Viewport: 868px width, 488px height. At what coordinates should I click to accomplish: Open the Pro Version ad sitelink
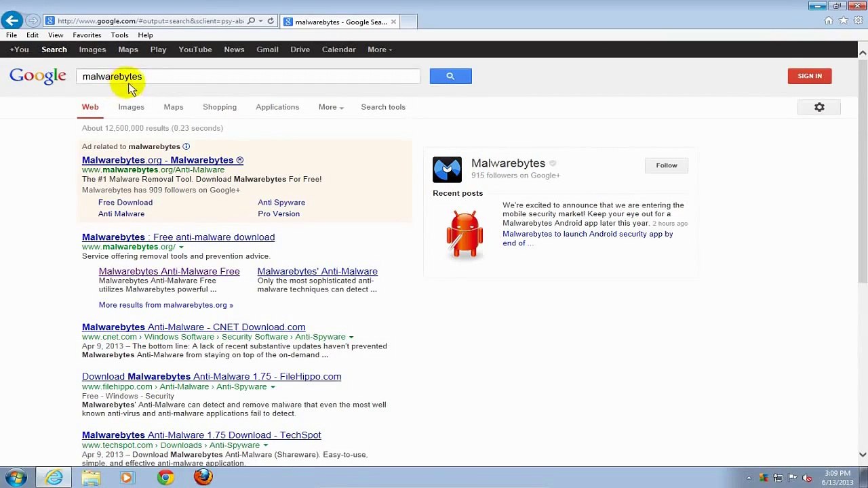(279, 214)
